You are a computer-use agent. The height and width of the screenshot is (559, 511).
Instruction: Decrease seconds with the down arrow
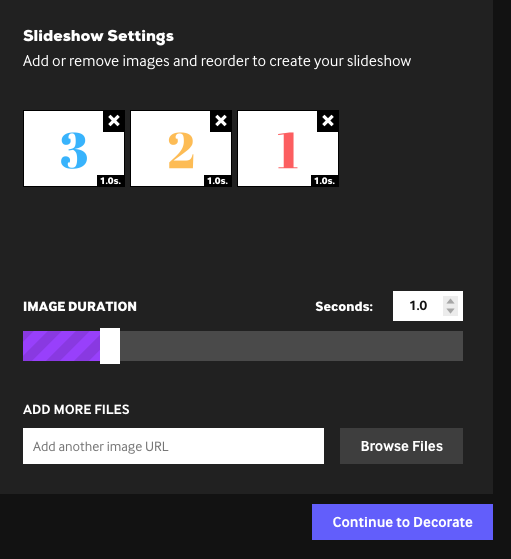coord(450,311)
